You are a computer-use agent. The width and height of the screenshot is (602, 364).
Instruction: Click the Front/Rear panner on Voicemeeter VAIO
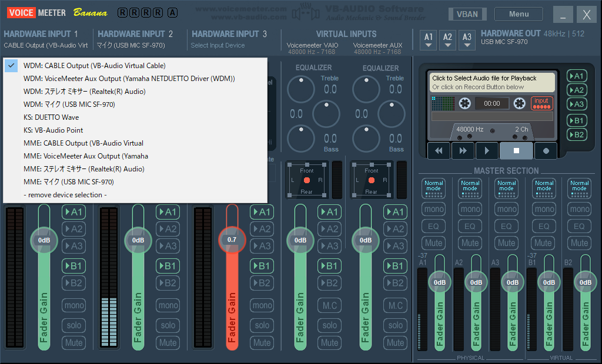click(307, 180)
